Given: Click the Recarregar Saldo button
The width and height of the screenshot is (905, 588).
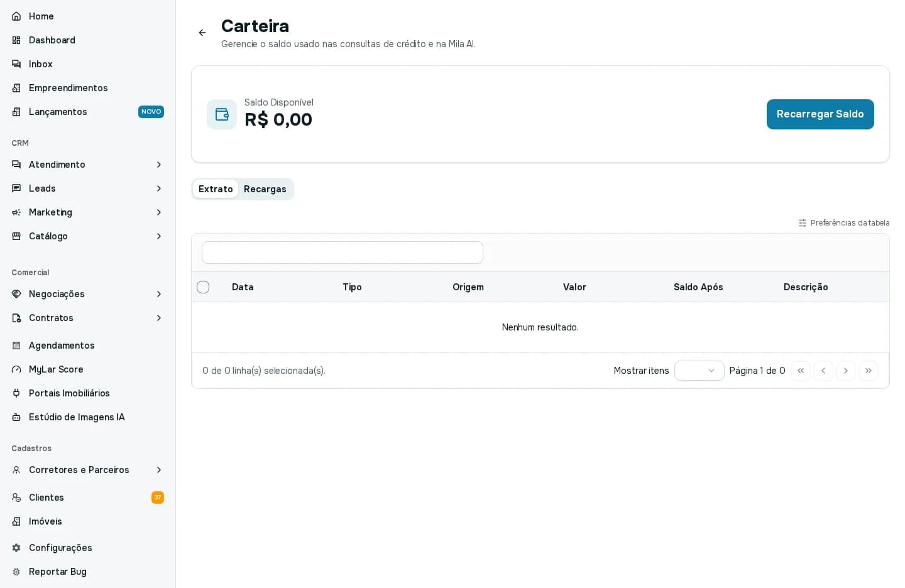Looking at the screenshot, I should point(820,114).
